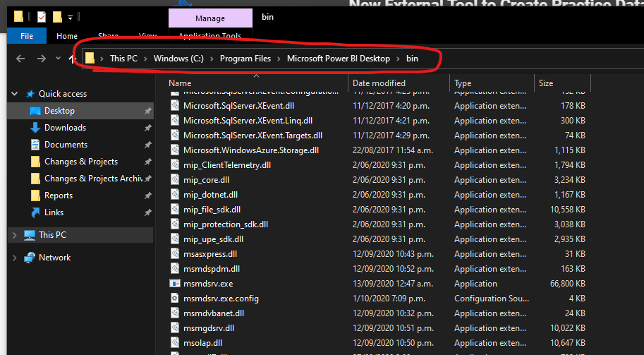
Task: Select Microsoft.SqlServer.XEvent.dll file
Action: (x=238, y=106)
